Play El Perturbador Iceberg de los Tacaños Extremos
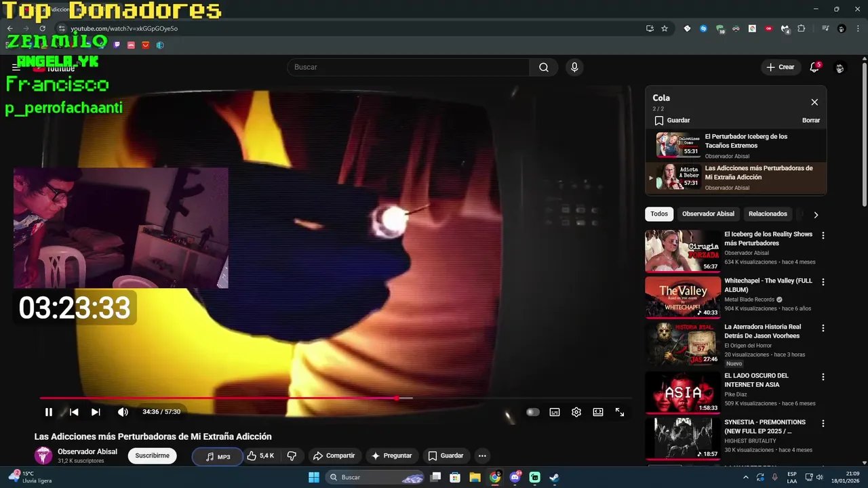Viewport: 868px width, 488px height. [736, 146]
